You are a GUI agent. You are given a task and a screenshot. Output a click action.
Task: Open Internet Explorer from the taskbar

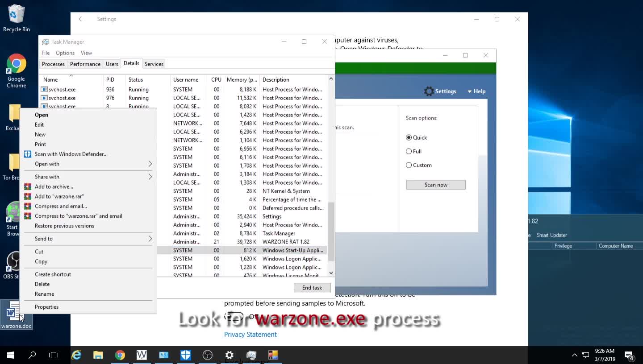[x=76, y=355]
